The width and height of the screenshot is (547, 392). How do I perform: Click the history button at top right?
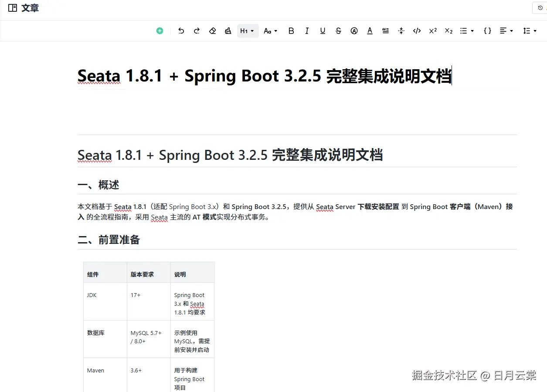click(540, 8)
